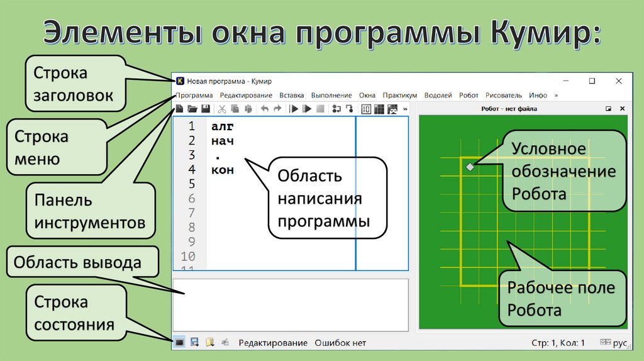Copy selection with the toolbar copy icon
644x361 pixels.
point(235,109)
